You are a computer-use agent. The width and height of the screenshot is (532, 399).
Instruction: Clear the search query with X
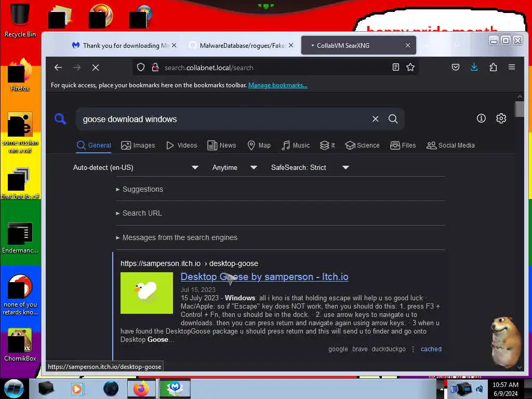tap(375, 119)
